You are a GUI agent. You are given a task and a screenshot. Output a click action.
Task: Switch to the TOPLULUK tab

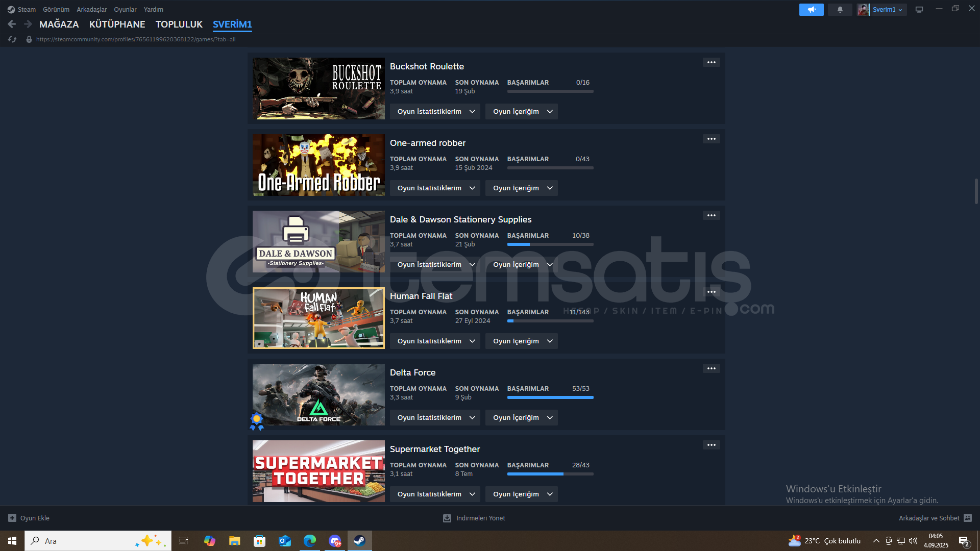click(179, 24)
